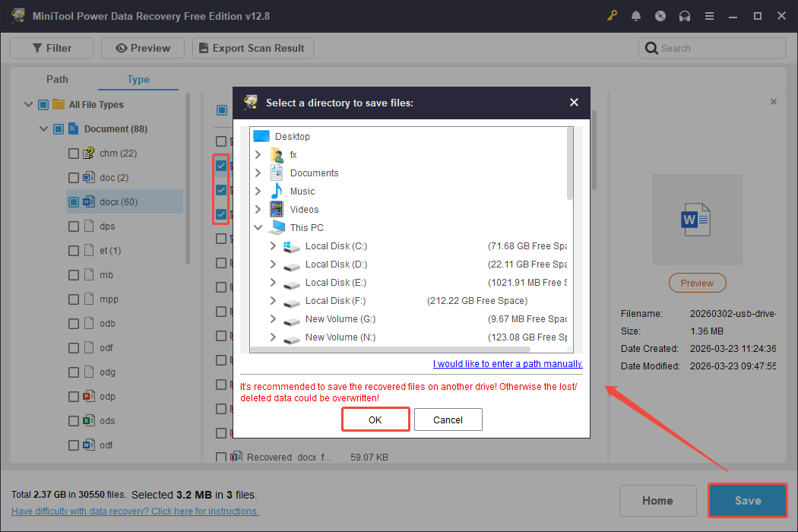Viewport: 798px width, 532px height.
Task: Open support via the headset icon
Action: (685, 15)
